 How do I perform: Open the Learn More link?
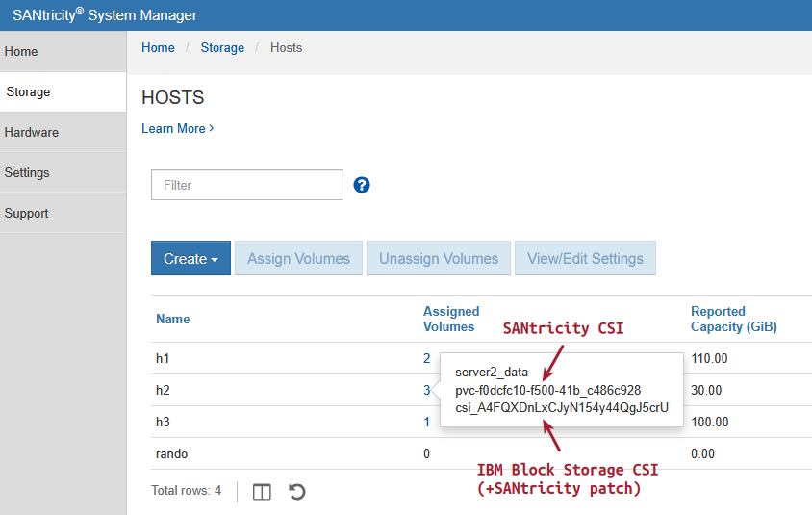[x=178, y=128]
